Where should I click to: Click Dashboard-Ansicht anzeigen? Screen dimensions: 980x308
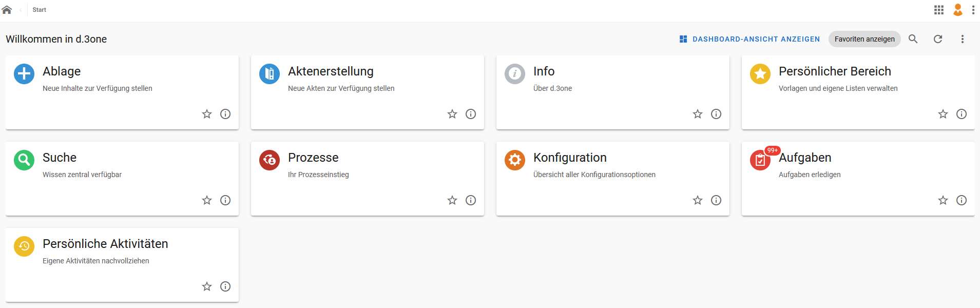pos(750,39)
